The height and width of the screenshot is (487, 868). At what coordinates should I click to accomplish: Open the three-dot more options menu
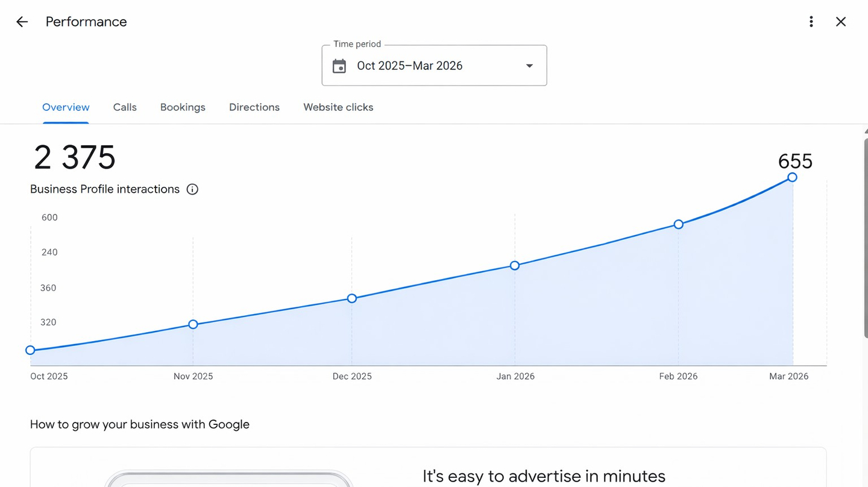811,22
